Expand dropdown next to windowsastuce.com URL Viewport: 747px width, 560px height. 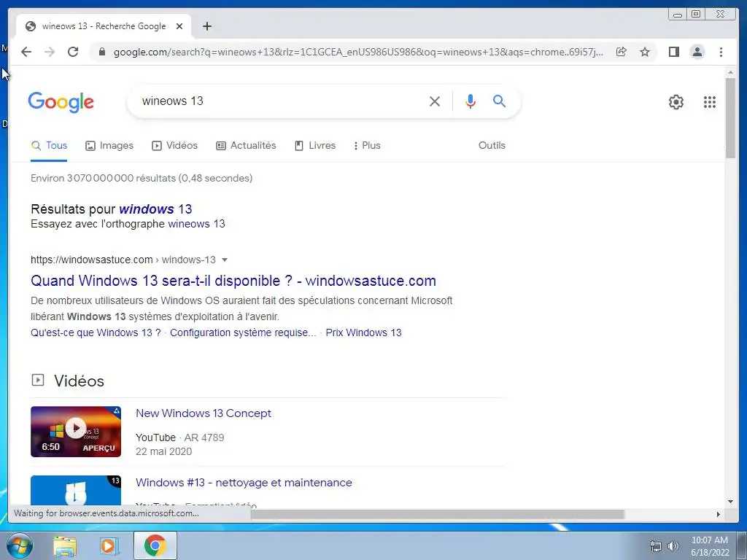point(225,260)
